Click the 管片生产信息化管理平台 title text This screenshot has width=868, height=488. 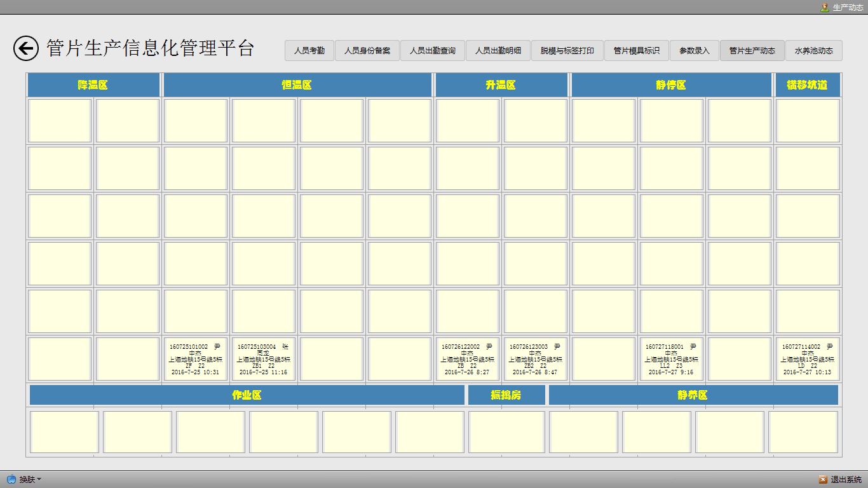click(x=151, y=48)
